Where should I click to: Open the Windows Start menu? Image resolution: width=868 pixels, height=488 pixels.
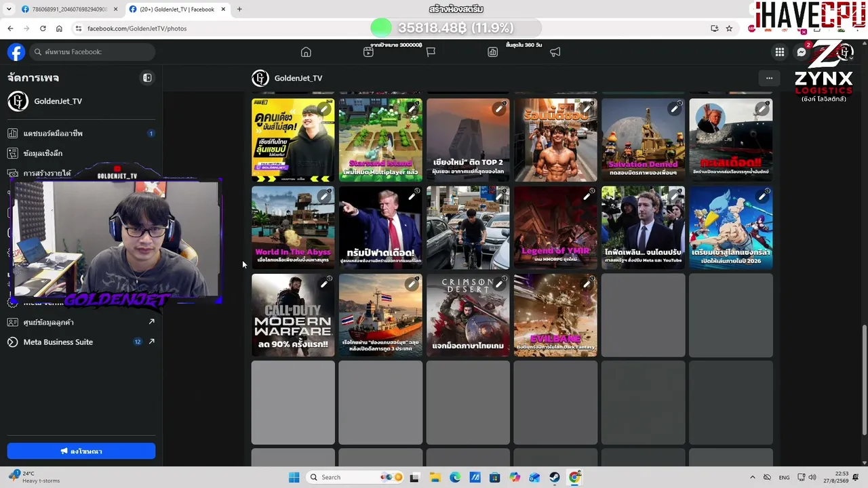click(x=294, y=477)
